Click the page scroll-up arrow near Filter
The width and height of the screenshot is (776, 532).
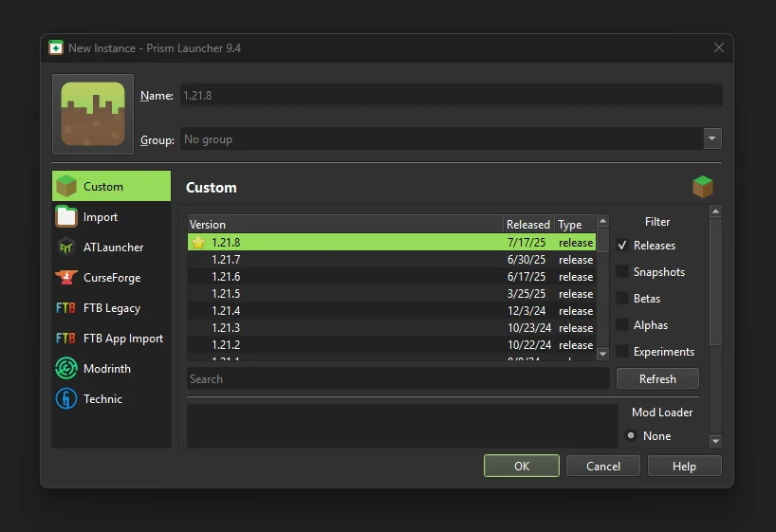(x=715, y=211)
